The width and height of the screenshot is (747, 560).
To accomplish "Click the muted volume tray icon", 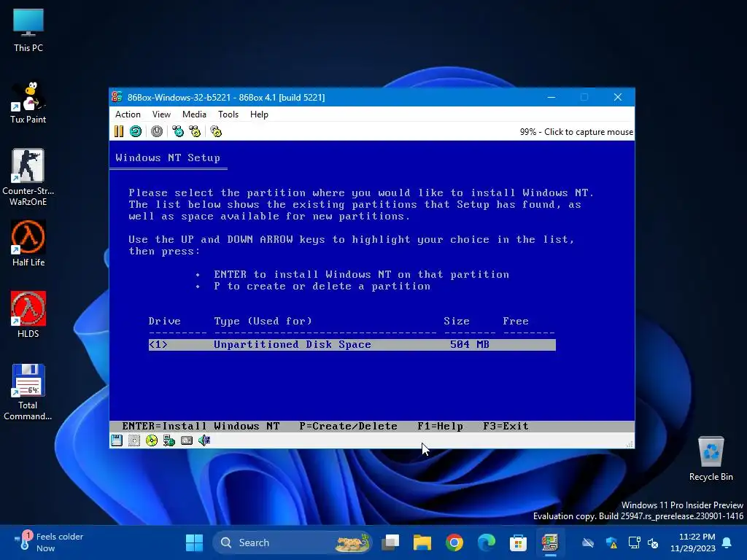I will pos(653,542).
